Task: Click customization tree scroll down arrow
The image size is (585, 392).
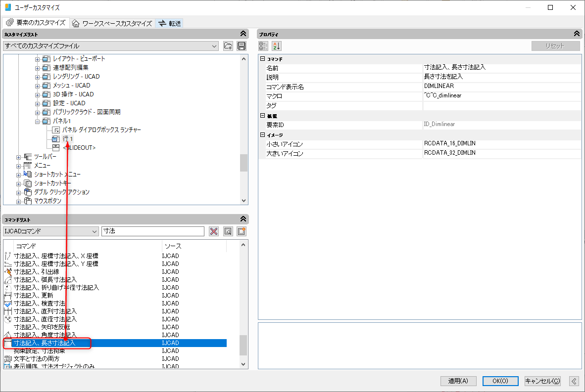Action: [x=244, y=201]
